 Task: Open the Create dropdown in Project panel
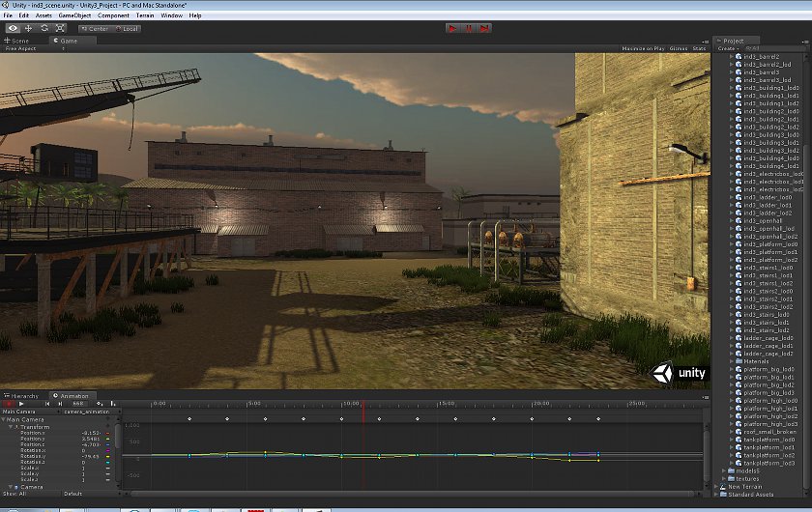[728, 48]
